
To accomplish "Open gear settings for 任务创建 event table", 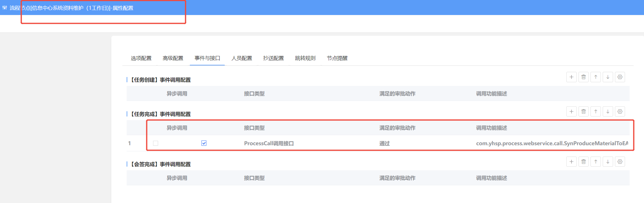I will click(620, 77).
